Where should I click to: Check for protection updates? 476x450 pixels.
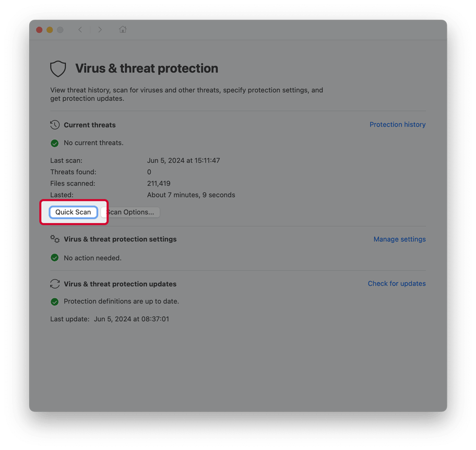pos(397,284)
